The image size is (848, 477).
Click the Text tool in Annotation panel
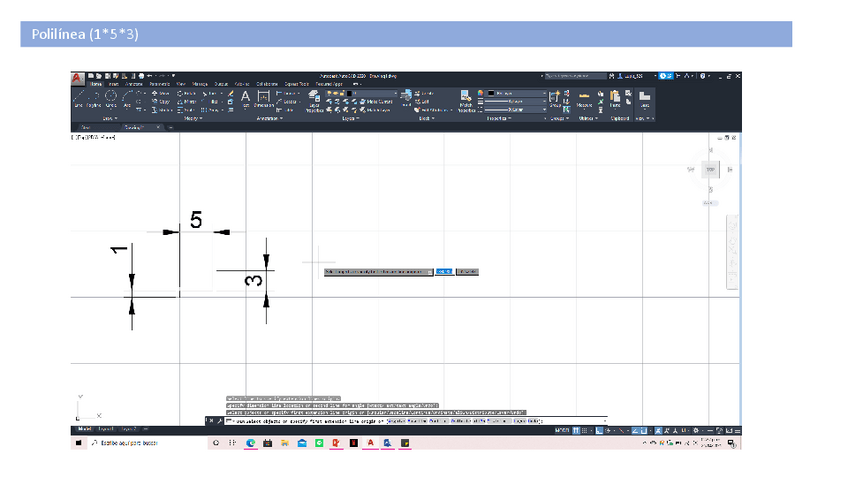click(x=246, y=98)
